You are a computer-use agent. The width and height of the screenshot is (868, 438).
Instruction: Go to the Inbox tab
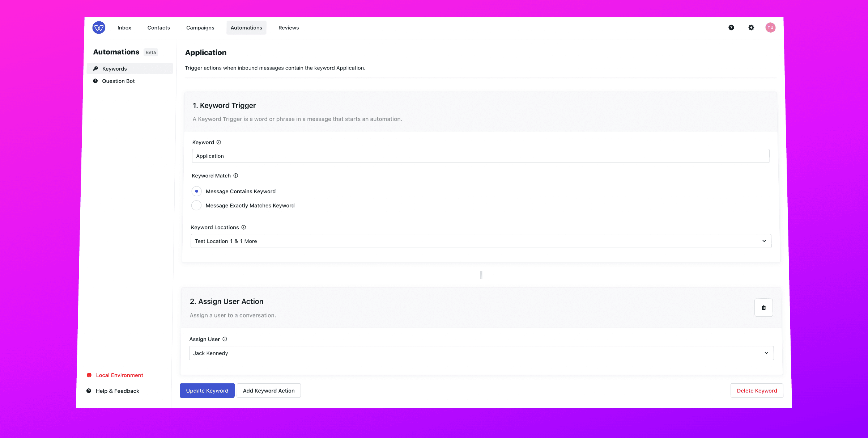[x=124, y=28]
